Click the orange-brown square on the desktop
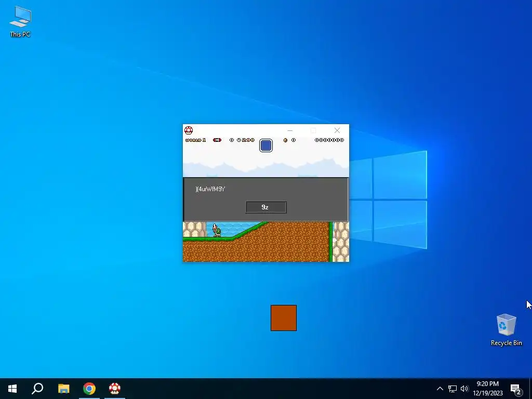Screen dimensions: 532x399 tap(284, 318)
